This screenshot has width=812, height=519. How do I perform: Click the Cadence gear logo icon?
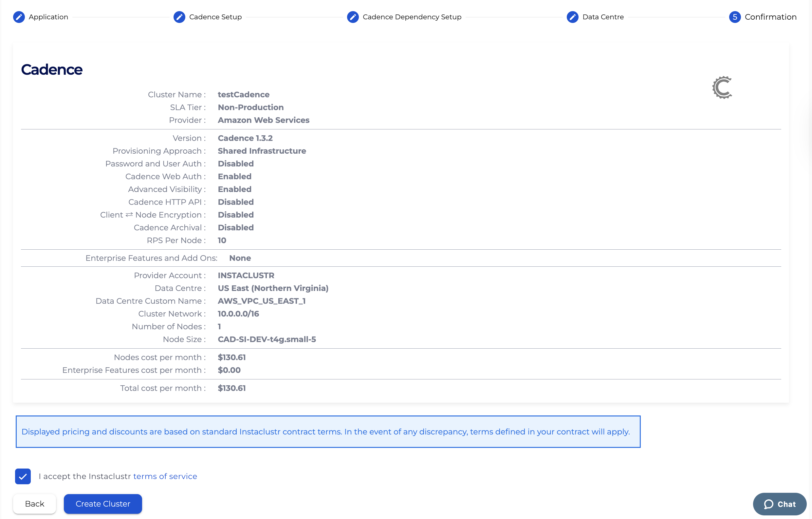point(722,87)
